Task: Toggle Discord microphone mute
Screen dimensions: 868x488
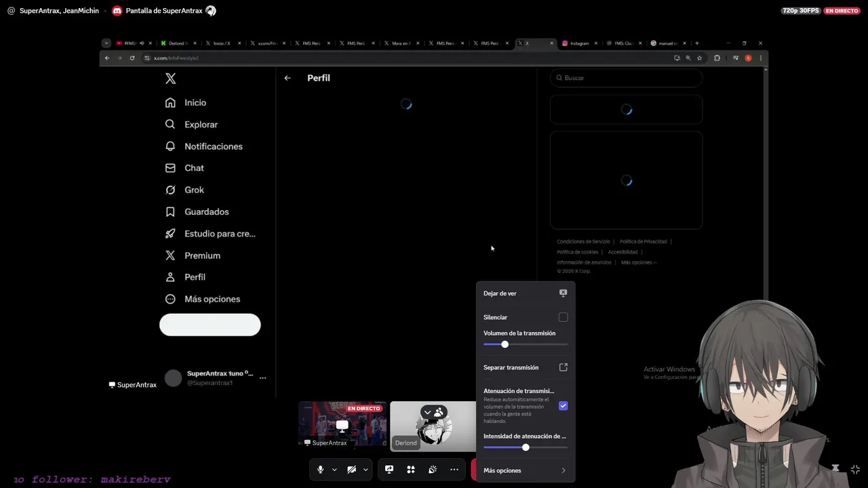Action: coord(321,469)
